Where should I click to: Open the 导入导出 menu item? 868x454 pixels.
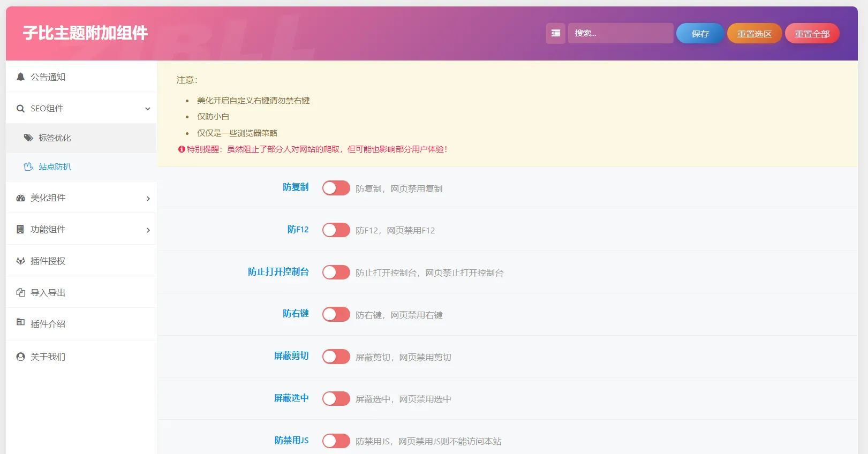[81, 292]
